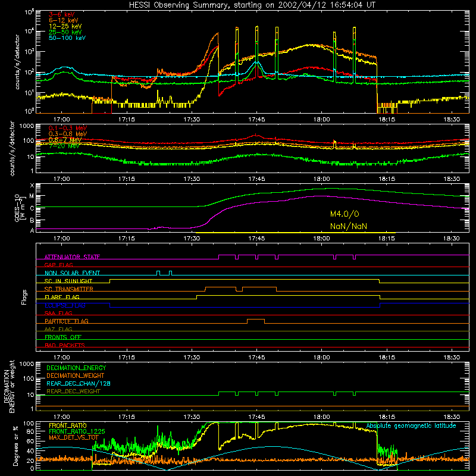This screenshot has width=476, height=476.
Task: Click the REAR_DEC_CHAN/128 legend label
Action: click(x=79, y=384)
